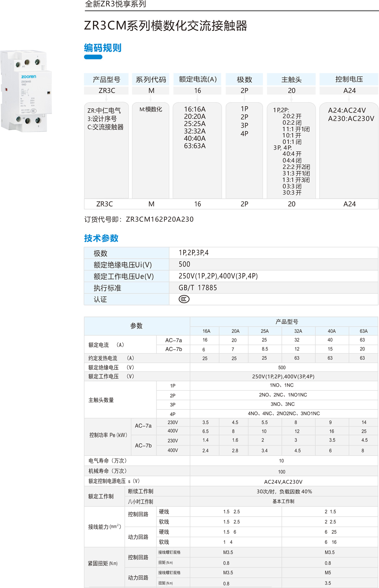Click the 10:1开 contact code

tap(292, 135)
